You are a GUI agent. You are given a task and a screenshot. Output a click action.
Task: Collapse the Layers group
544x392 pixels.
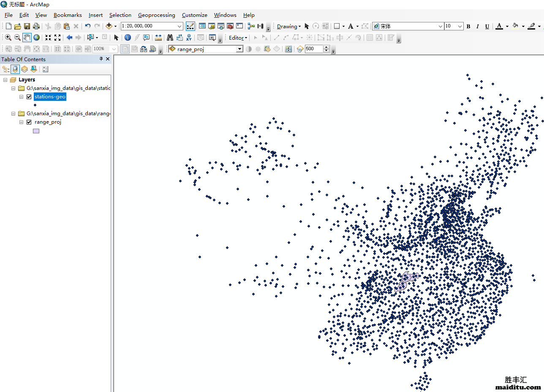(x=5, y=79)
